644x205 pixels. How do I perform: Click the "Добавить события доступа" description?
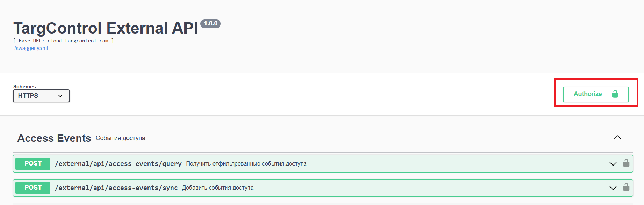click(x=218, y=188)
